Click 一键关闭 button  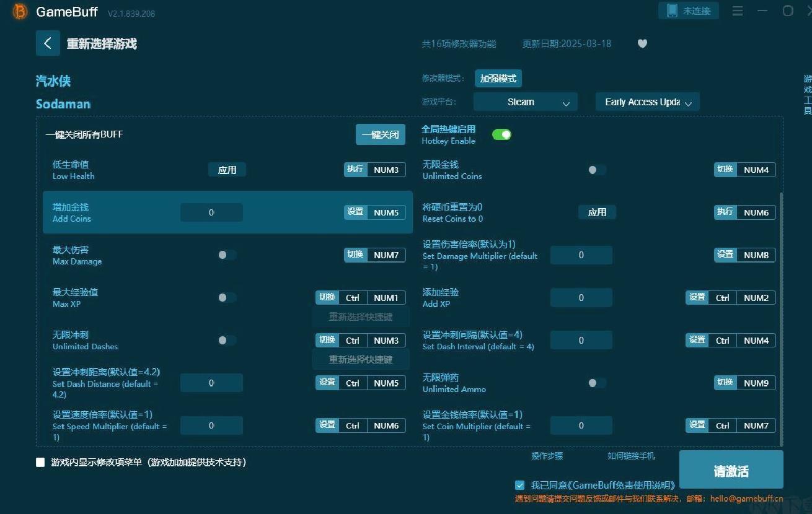pos(381,134)
